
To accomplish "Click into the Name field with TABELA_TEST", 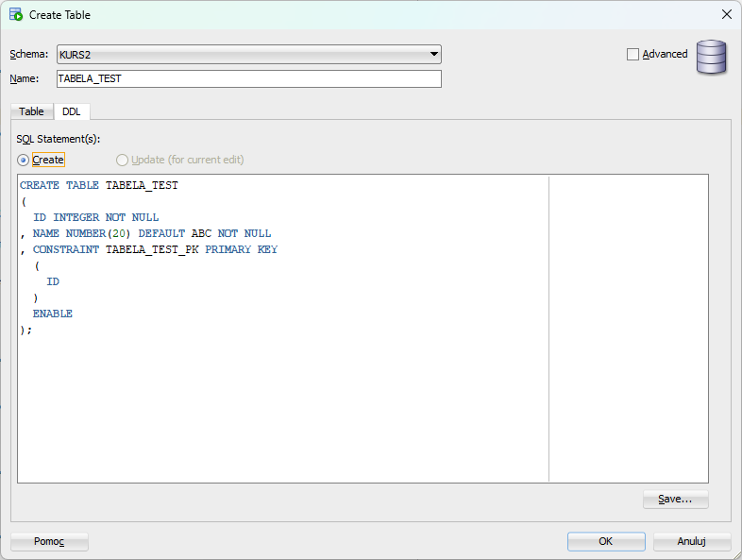I will click(x=248, y=79).
